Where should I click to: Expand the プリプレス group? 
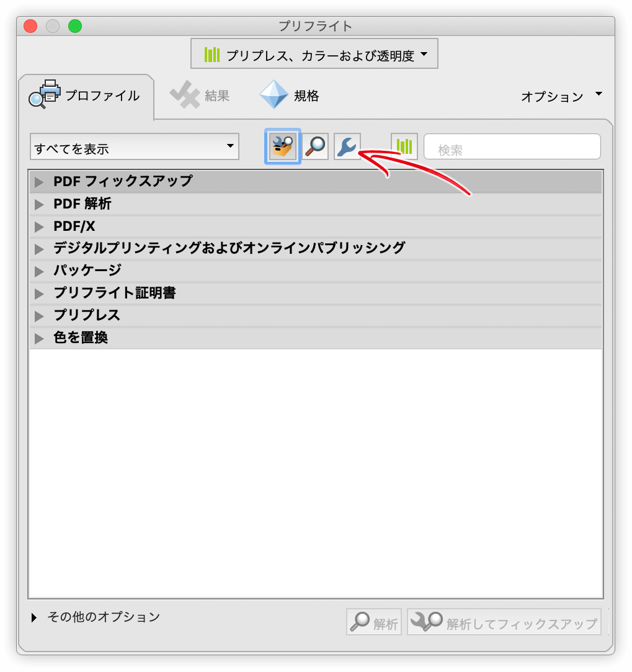39,316
